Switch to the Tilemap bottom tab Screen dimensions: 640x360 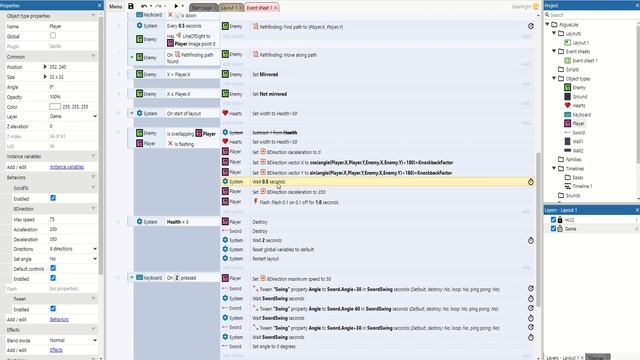(x=597, y=357)
